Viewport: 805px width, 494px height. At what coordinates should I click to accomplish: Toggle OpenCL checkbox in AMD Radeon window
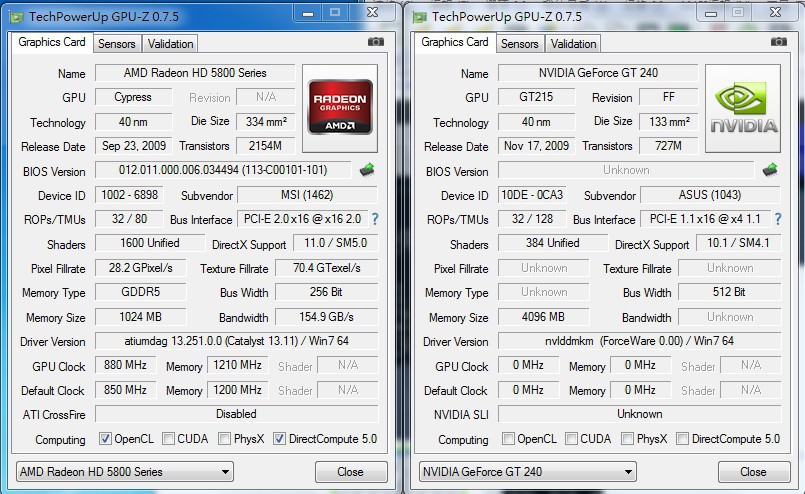point(105,439)
